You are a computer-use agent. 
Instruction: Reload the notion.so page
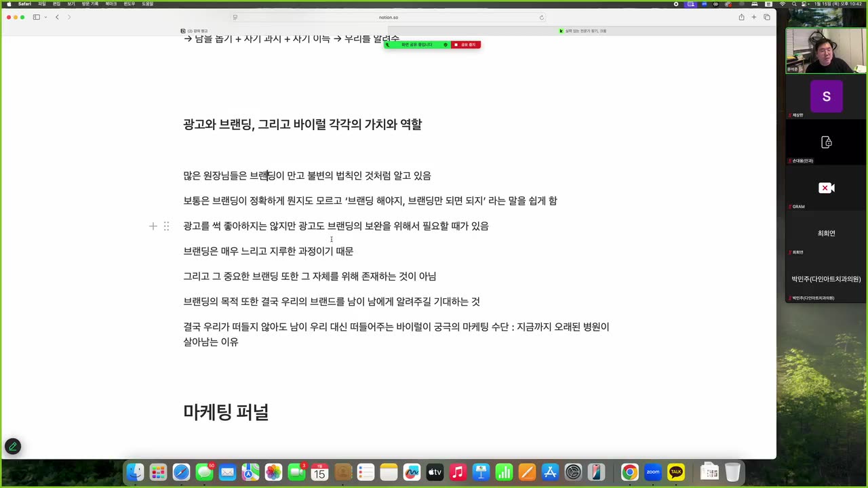(x=542, y=18)
